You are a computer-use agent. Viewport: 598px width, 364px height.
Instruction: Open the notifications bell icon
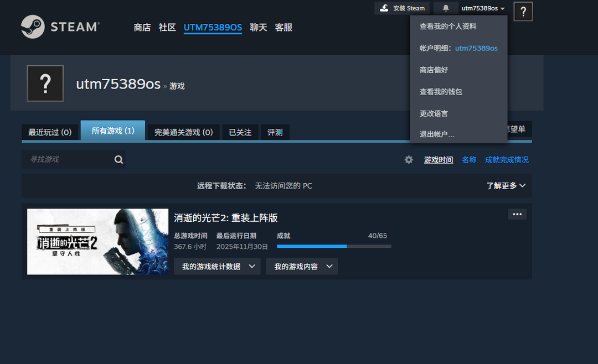pyautogui.click(x=446, y=8)
